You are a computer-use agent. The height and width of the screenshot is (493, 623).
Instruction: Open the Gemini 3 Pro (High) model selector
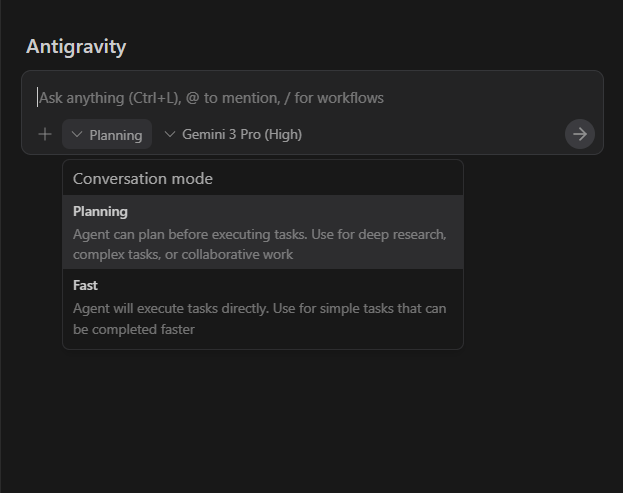pyautogui.click(x=233, y=134)
